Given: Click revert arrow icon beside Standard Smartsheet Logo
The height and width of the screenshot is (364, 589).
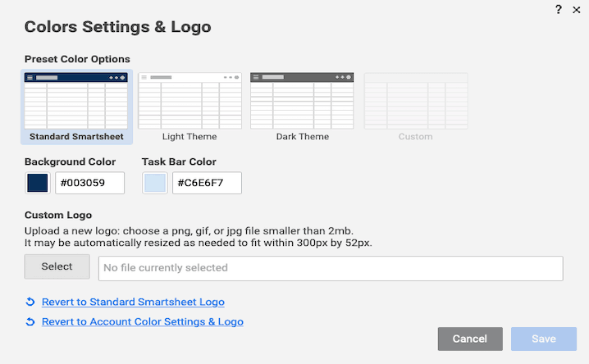Looking at the screenshot, I should click(30, 302).
